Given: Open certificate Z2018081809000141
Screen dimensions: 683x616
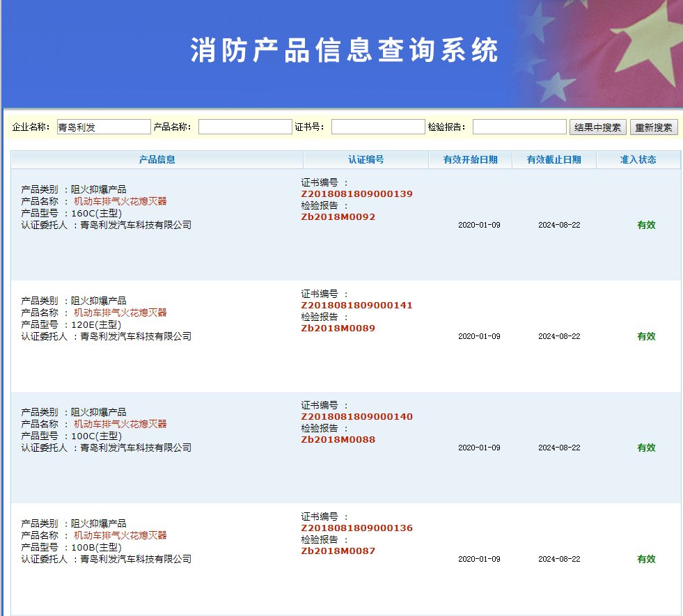Looking at the screenshot, I should pos(356,305).
